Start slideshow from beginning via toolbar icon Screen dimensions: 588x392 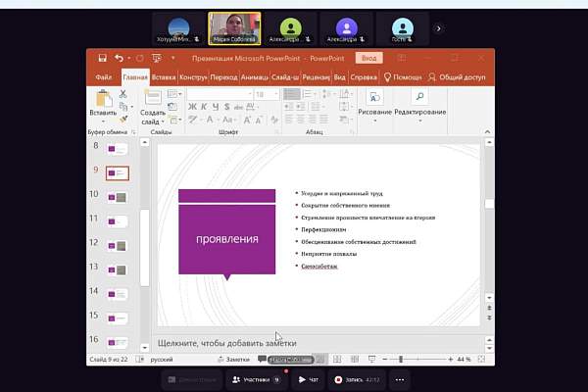tap(157, 58)
